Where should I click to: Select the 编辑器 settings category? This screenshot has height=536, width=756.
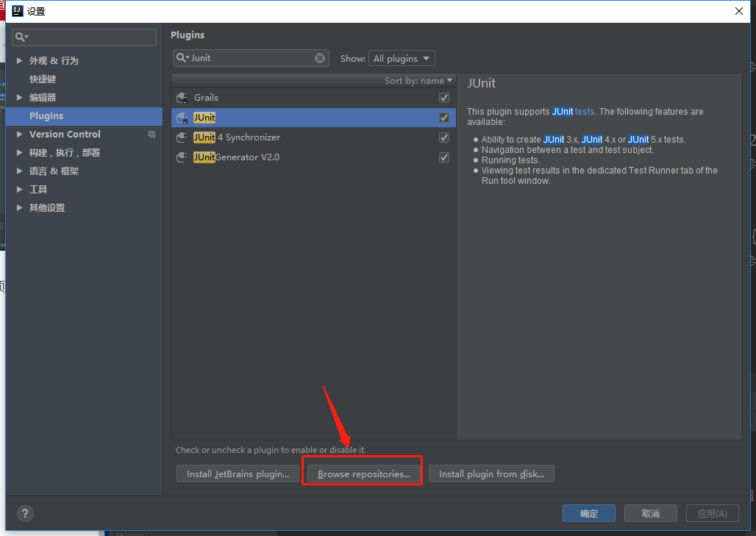[43, 97]
